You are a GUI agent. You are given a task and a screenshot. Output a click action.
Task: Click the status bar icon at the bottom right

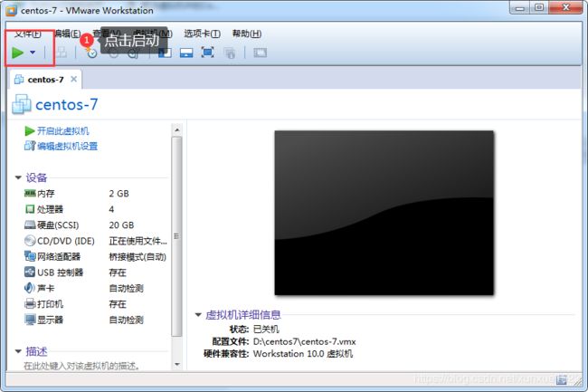[x=562, y=380]
